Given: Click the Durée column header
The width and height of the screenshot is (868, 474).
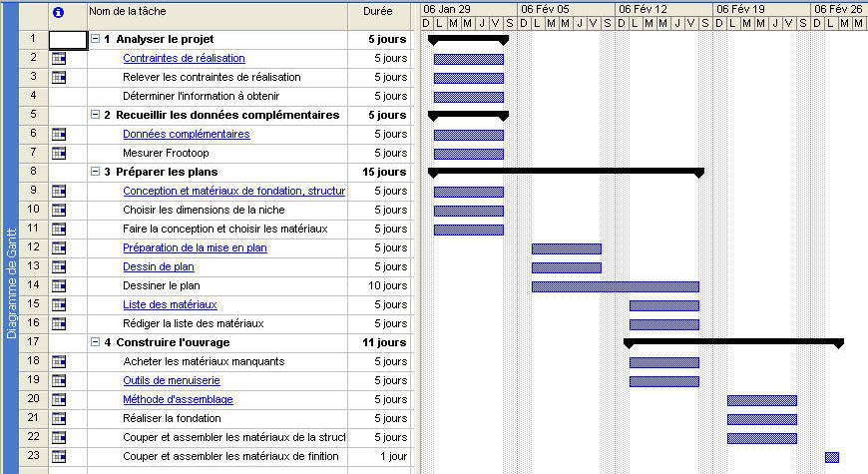Looking at the screenshot, I should pos(380,16).
